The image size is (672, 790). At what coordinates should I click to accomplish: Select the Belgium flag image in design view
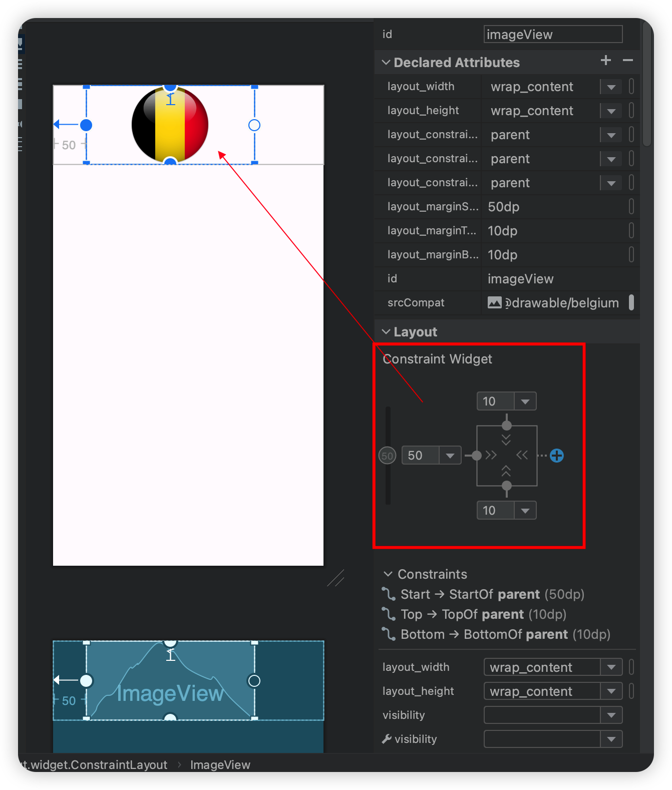point(170,124)
